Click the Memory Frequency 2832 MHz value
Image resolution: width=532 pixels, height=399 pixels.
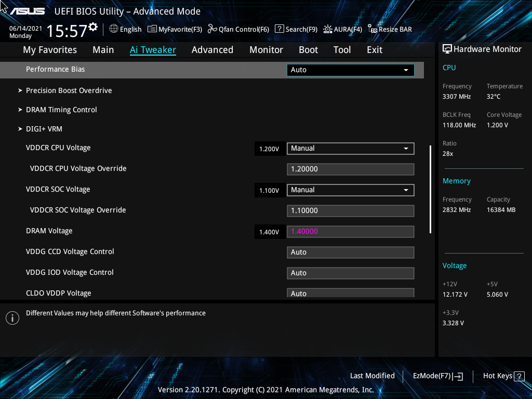pos(457,210)
